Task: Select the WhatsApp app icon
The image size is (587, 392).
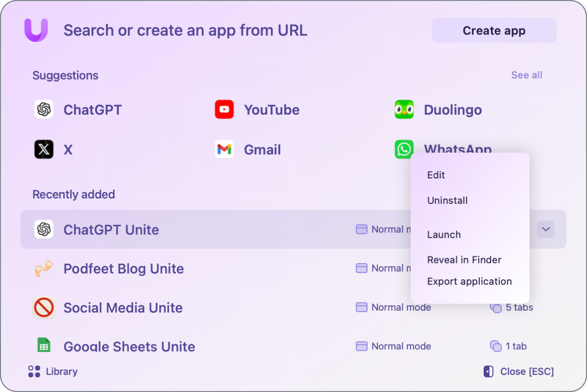Action: pyautogui.click(x=403, y=149)
